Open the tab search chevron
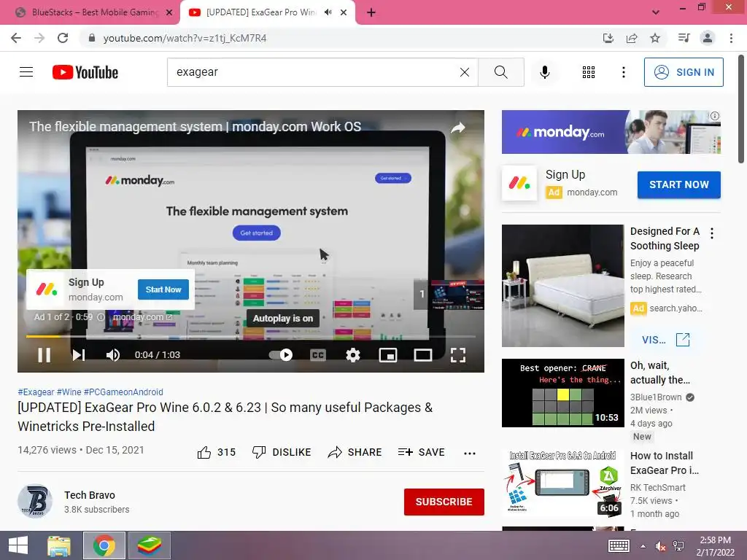The width and height of the screenshot is (747, 560). [x=656, y=12]
